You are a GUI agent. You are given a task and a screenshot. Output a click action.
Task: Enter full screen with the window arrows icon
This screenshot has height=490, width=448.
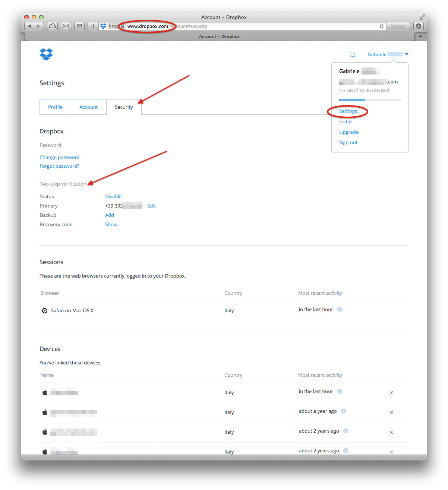pyautogui.click(x=422, y=17)
